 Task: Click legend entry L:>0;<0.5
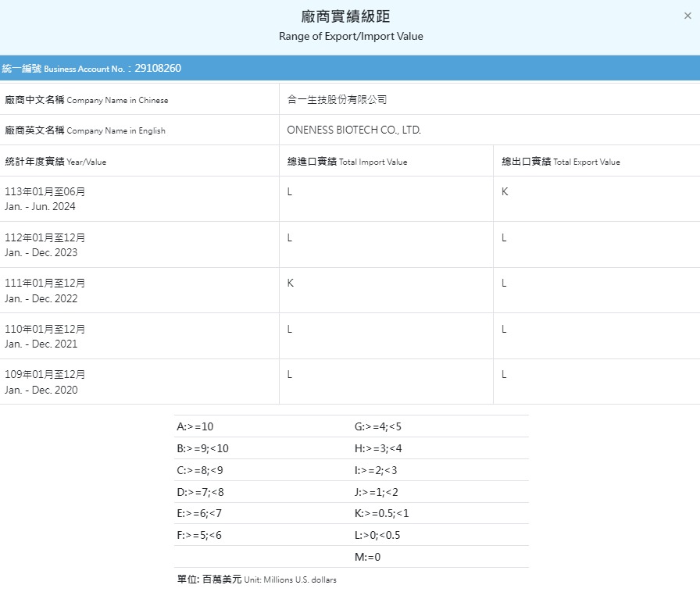377,535
